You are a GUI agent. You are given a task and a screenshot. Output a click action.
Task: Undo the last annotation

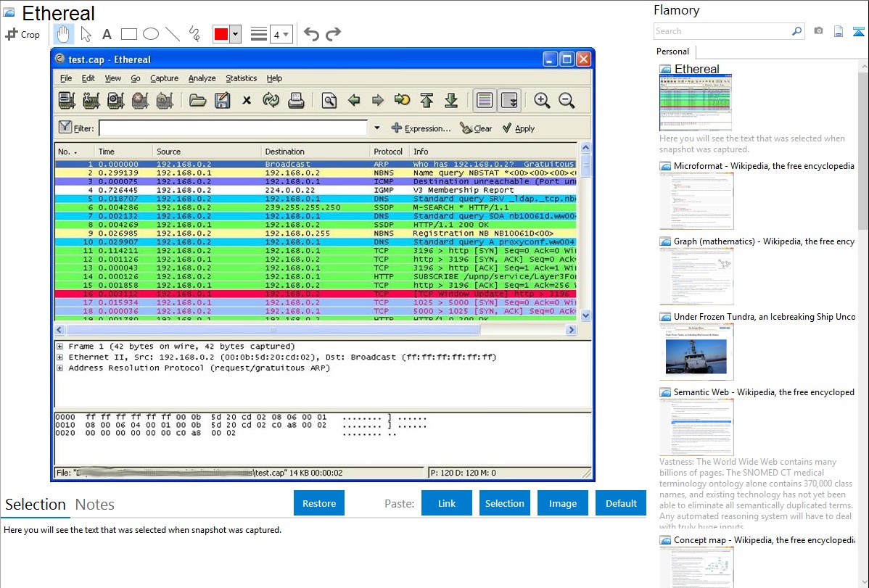[311, 34]
